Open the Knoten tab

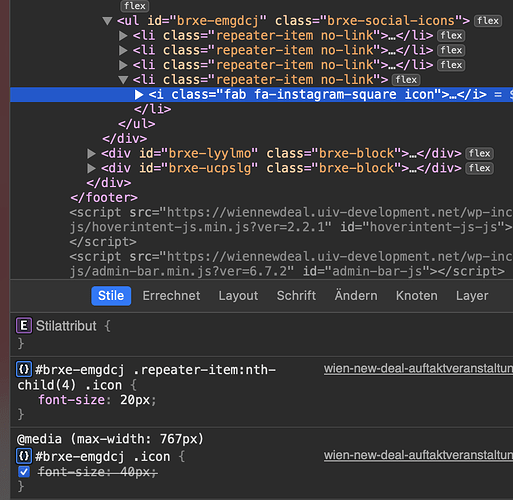[x=417, y=296]
